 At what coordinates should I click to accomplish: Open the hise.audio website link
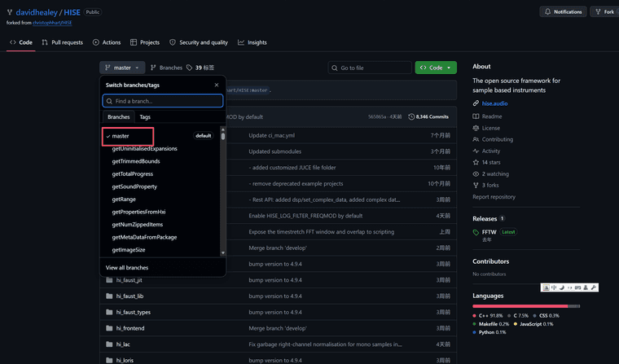(x=494, y=103)
